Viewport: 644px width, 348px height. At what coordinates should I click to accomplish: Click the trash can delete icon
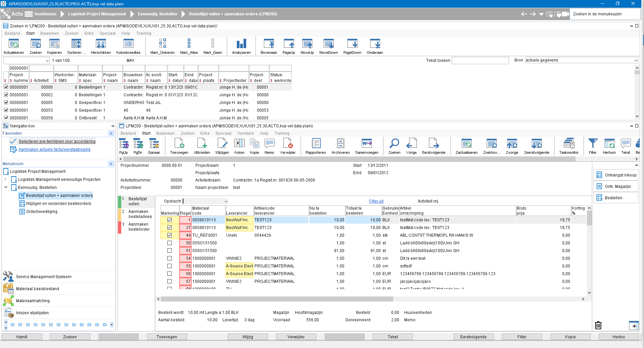(x=598, y=325)
